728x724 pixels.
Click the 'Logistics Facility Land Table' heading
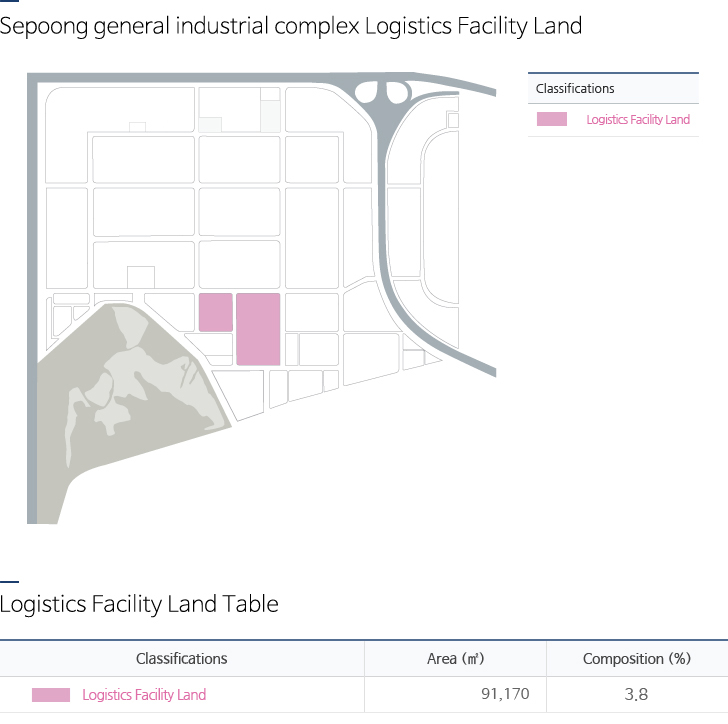click(x=139, y=604)
